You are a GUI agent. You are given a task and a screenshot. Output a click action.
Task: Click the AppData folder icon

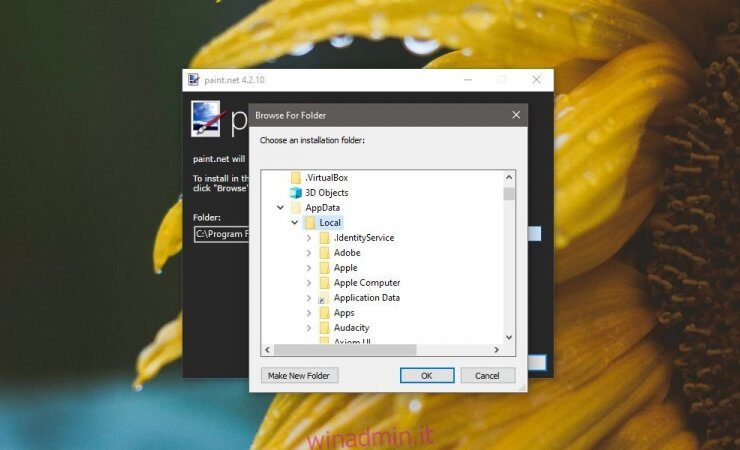296,208
